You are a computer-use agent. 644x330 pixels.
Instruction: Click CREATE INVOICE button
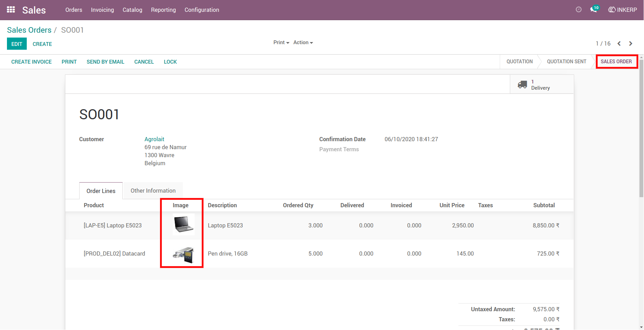coord(31,62)
